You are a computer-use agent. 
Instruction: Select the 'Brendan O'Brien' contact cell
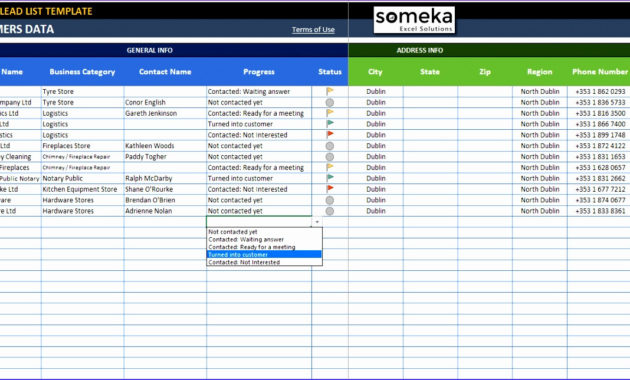click(x=165, y=200)
